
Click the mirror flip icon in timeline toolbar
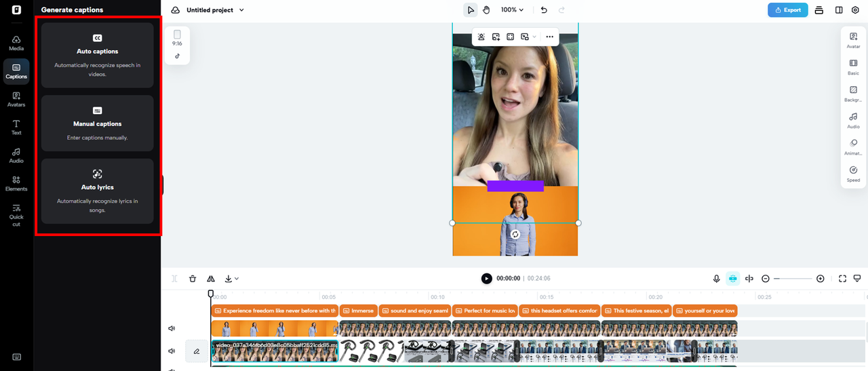211,279
